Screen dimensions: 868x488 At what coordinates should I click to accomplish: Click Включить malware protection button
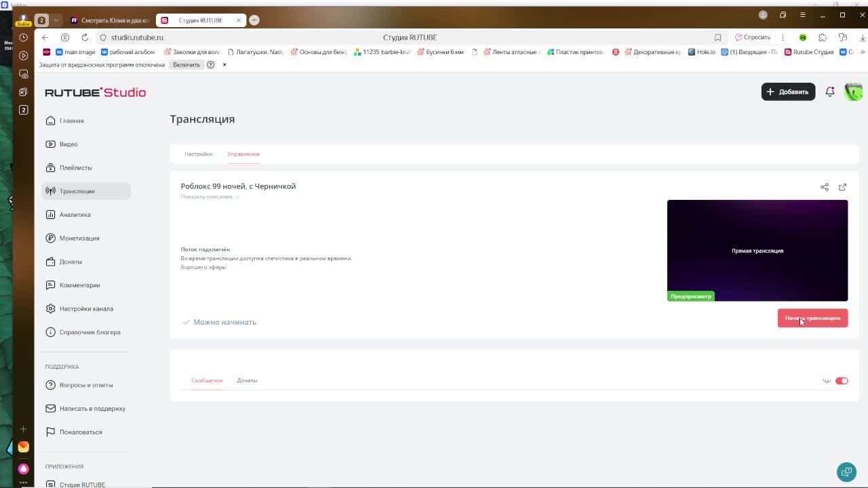186,65
